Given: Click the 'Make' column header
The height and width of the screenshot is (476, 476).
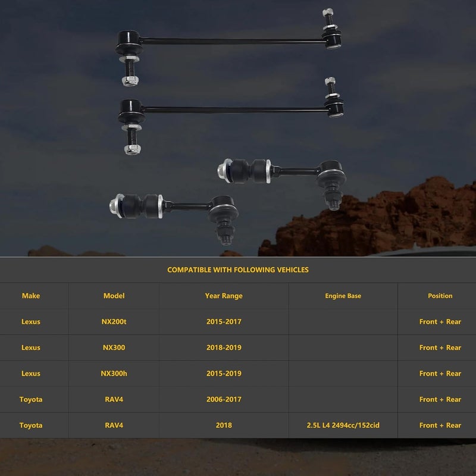Looking at the screenshot, I should (31, 296).
